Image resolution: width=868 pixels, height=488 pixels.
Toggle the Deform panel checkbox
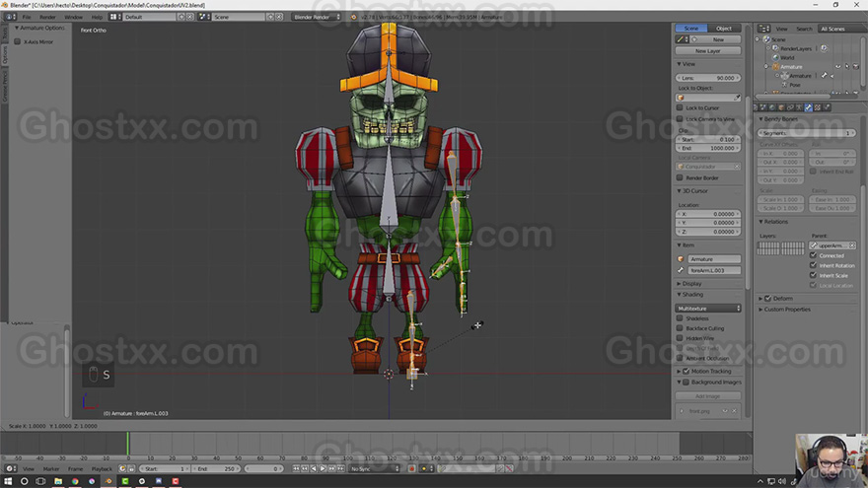(x=767, y=298)
